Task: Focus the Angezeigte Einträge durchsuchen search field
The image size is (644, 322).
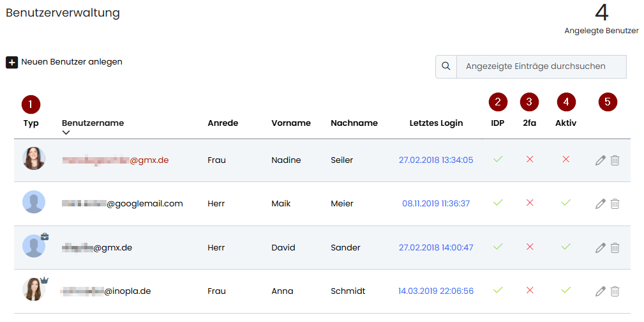Action: pos(541,66)
